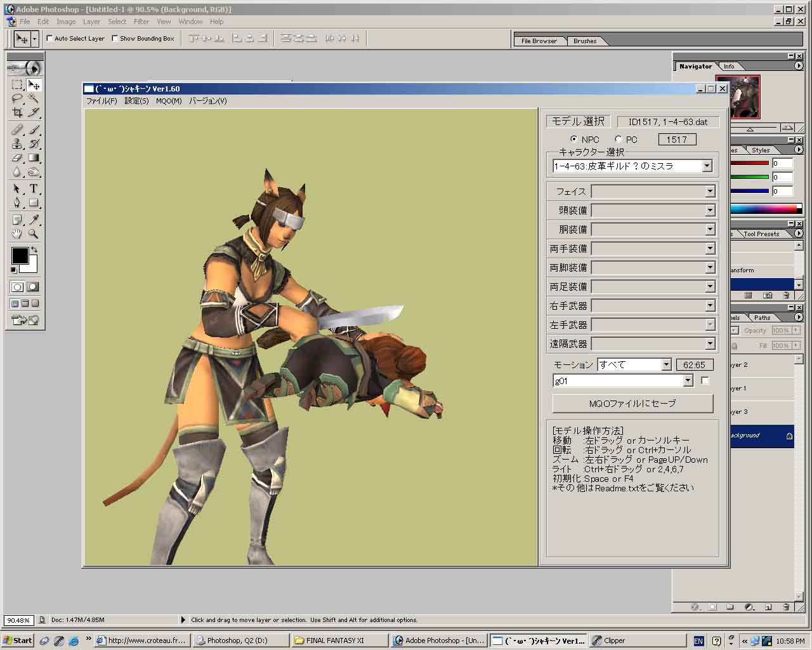This screenshot has width=812, height=650.
Task: Expand the モーション すべて dropdown
Action: (x=666, y=365)
